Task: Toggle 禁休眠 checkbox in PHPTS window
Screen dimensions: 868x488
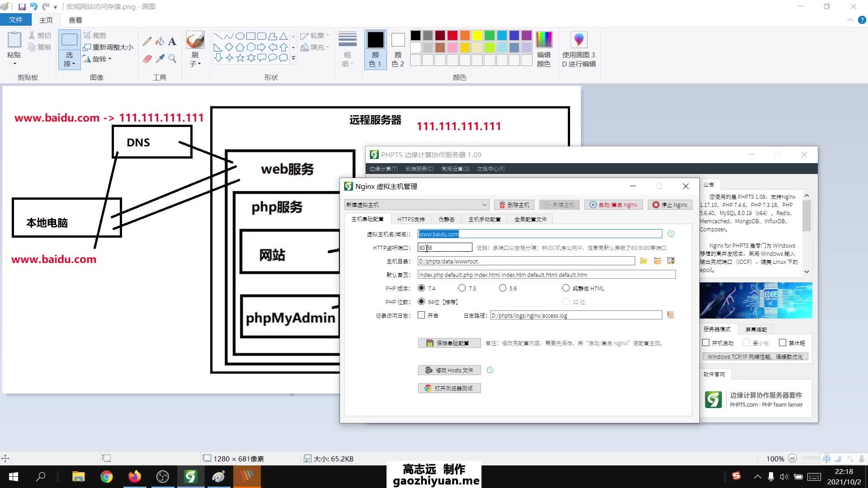Action: (783, 343)
